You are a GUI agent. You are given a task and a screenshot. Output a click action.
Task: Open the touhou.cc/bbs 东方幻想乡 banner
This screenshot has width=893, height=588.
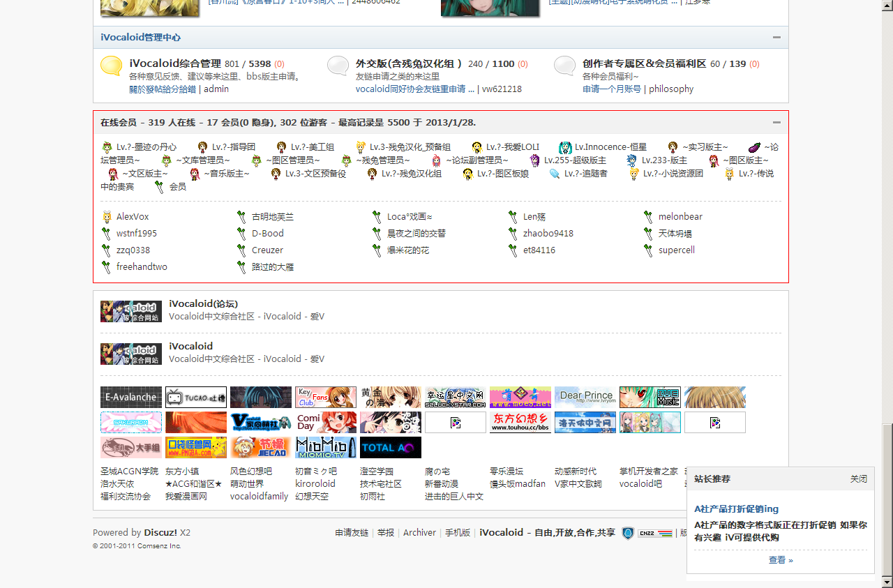point(520,422)
